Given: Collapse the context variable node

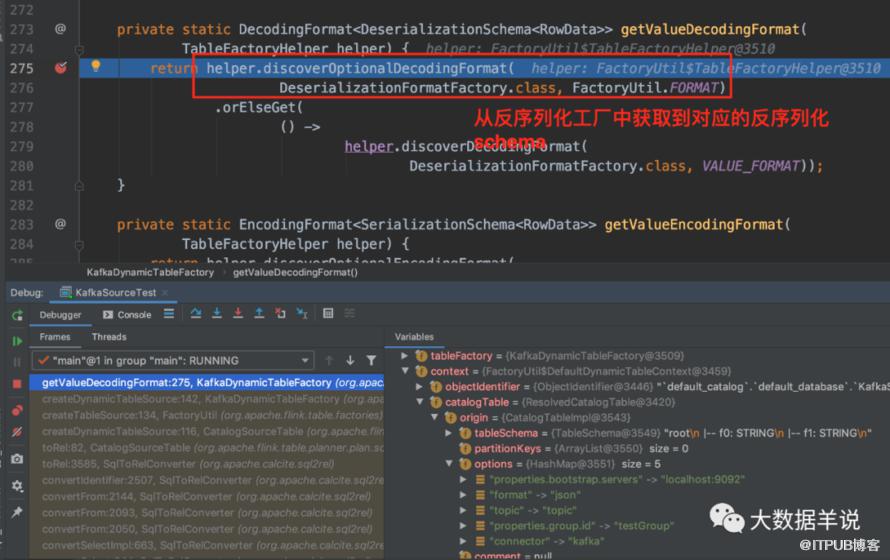Looking at the screenshot, I should pos(405,371).
